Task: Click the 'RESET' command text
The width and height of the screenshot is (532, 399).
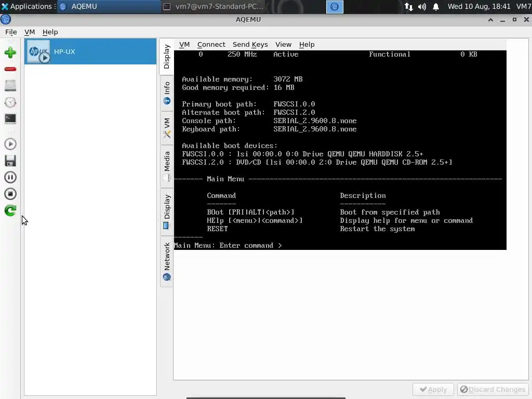Action: [217, 229]
